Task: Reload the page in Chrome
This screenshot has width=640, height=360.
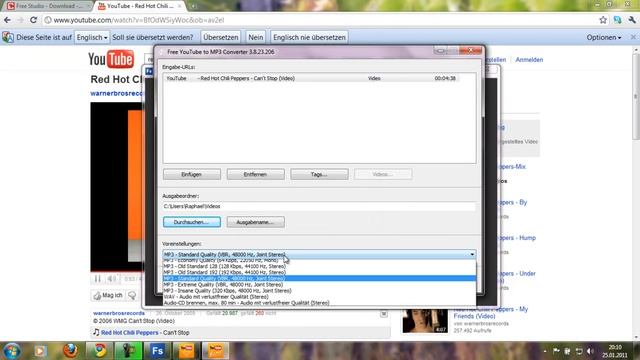Action: (x=34, y=20)
